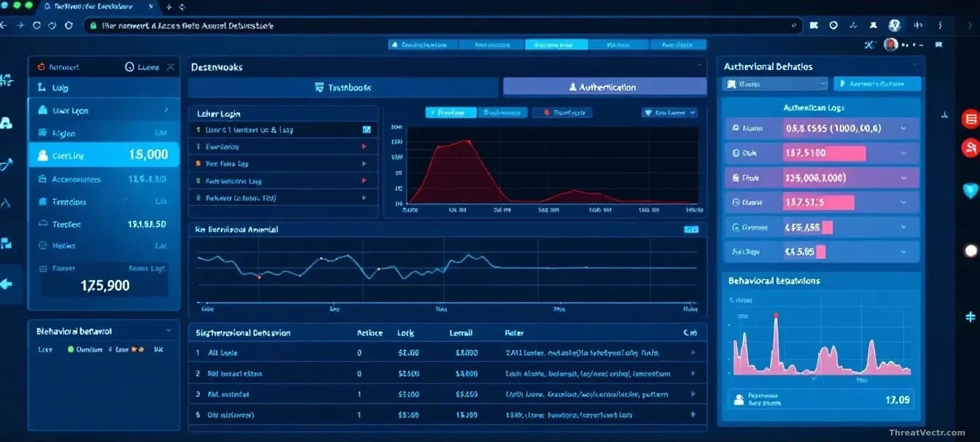Click the play arrow in the bottom Login list row
Viewport: 980px width, 442px height.
coord(364,198)
